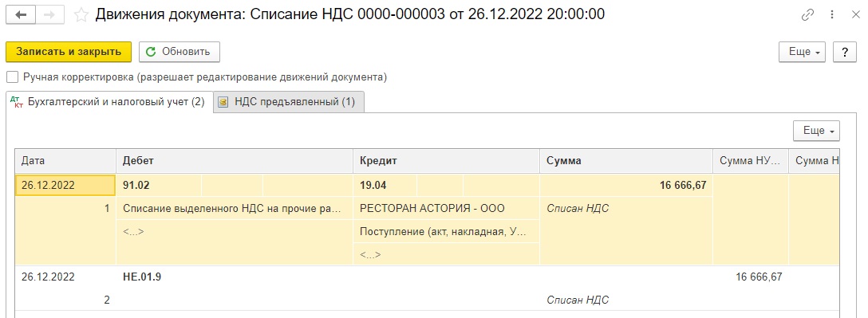Click the Обновить refresh button
The height and width of the screenshot is (318, 868).
click(x=180, y=52)
